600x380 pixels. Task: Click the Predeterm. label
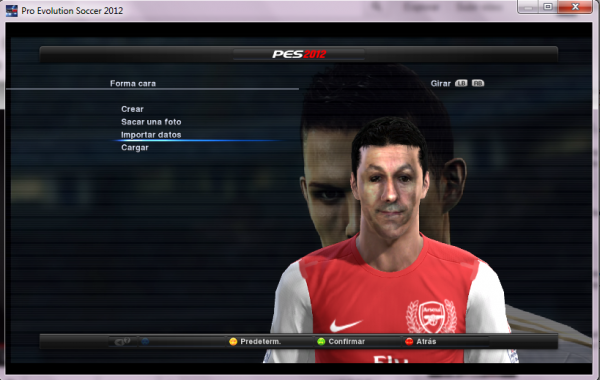coord(261,341)
